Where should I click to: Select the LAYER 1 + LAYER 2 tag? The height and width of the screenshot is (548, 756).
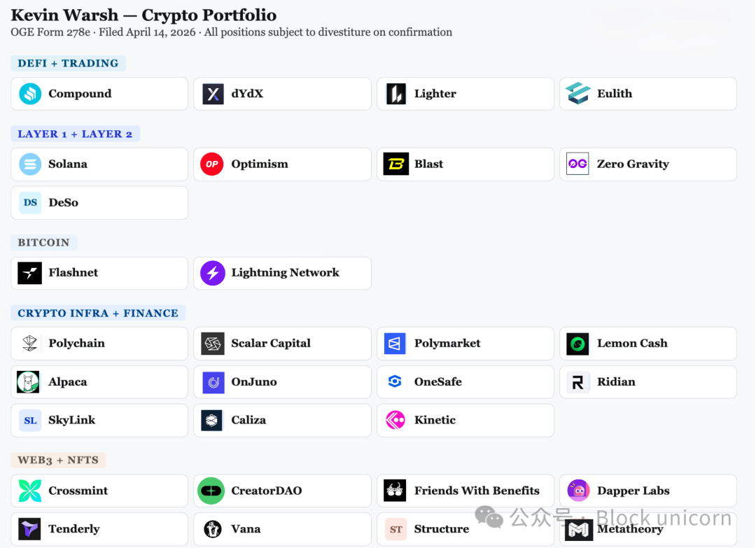[x=75, y=134]
